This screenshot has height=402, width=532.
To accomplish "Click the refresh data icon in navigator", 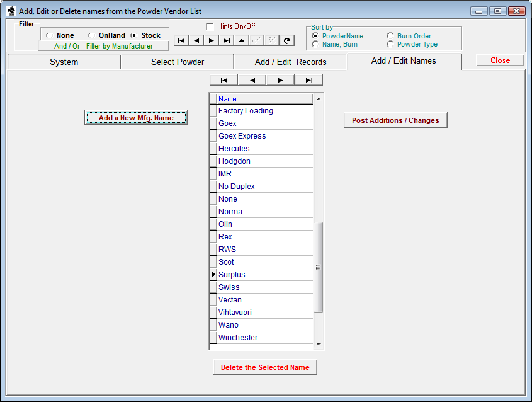I will [287, 40].
